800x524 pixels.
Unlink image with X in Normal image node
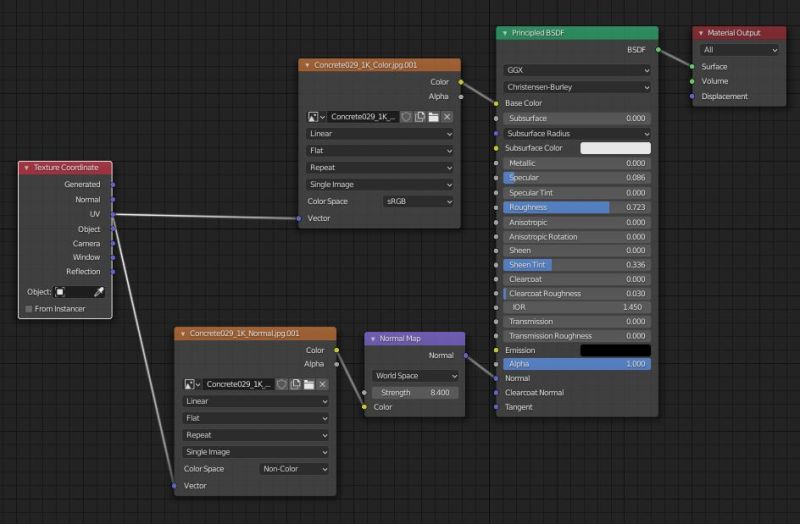pos(322,384)
